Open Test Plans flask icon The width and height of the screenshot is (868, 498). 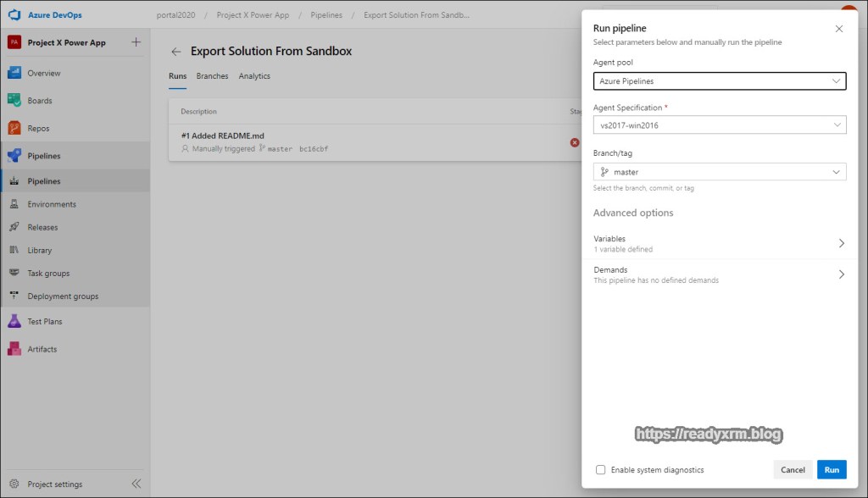pos(14,322)
